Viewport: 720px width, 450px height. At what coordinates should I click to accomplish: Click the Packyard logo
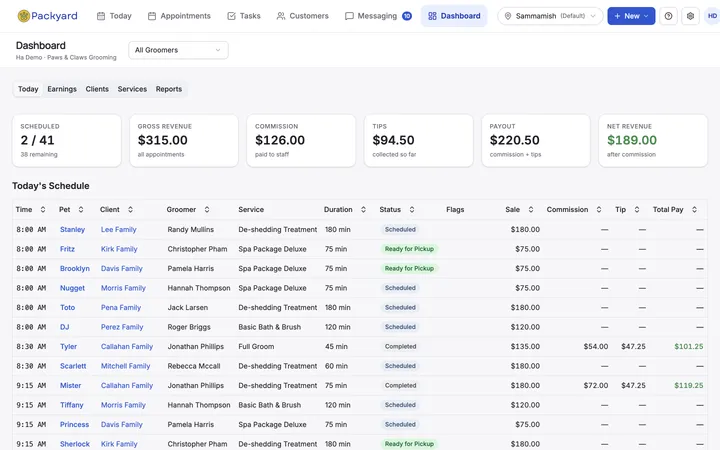(47, 16)
